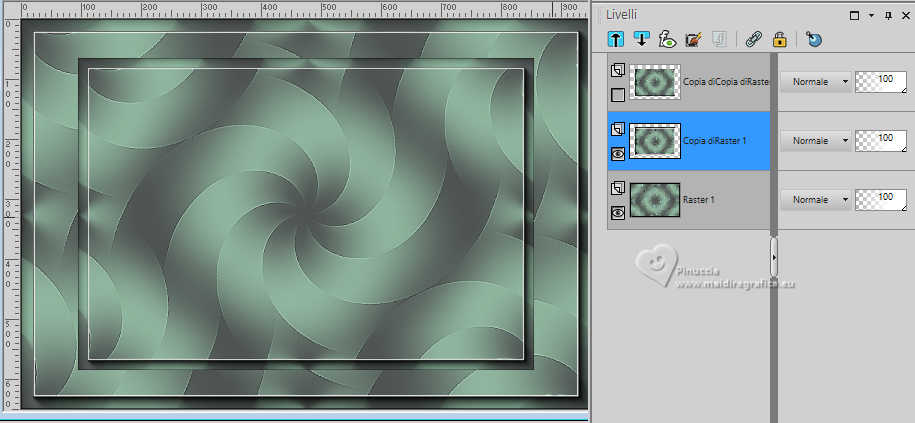Open the Livelli panel options arrow
The height and width of the screenshot is (423, 915).
[871, 16]
